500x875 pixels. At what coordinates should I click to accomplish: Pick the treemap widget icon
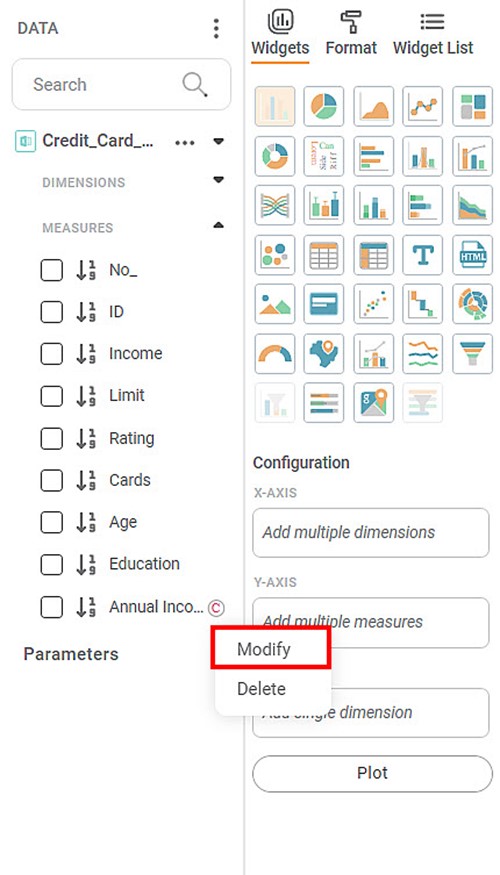point(472,106)
